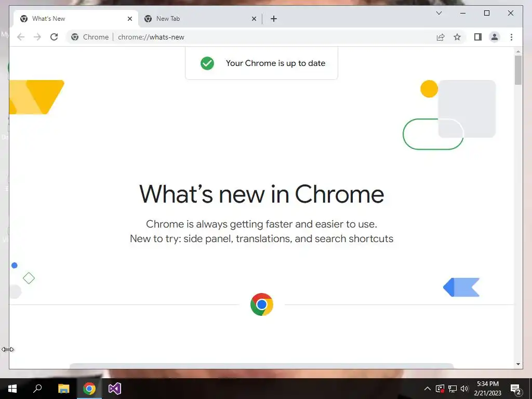Bookmark this tab with star icon

[x=457, y=37]
